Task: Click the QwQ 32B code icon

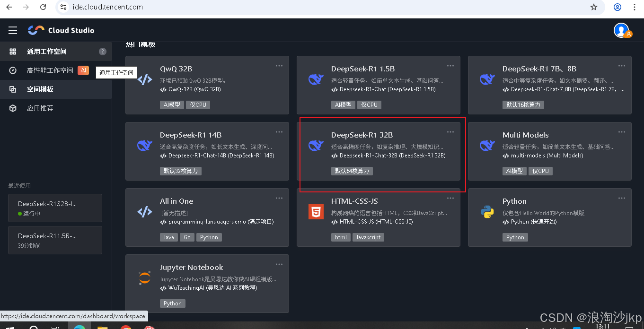Action: click(x=144, y=79)
